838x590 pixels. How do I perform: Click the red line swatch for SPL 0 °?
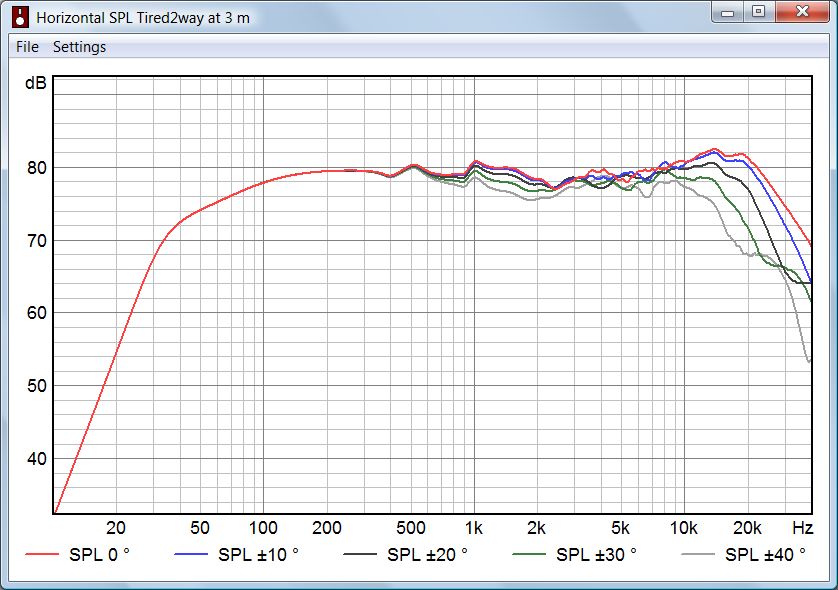tap(42, 555)
